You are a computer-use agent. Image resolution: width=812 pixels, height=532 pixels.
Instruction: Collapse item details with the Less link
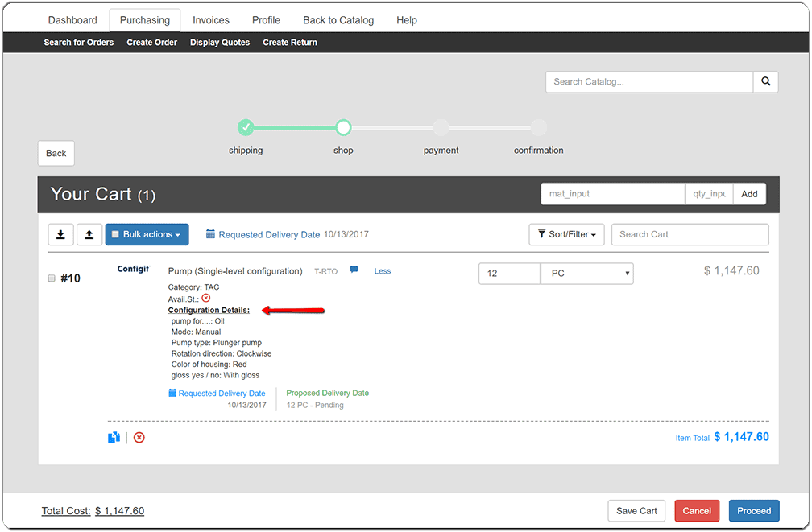383,271
